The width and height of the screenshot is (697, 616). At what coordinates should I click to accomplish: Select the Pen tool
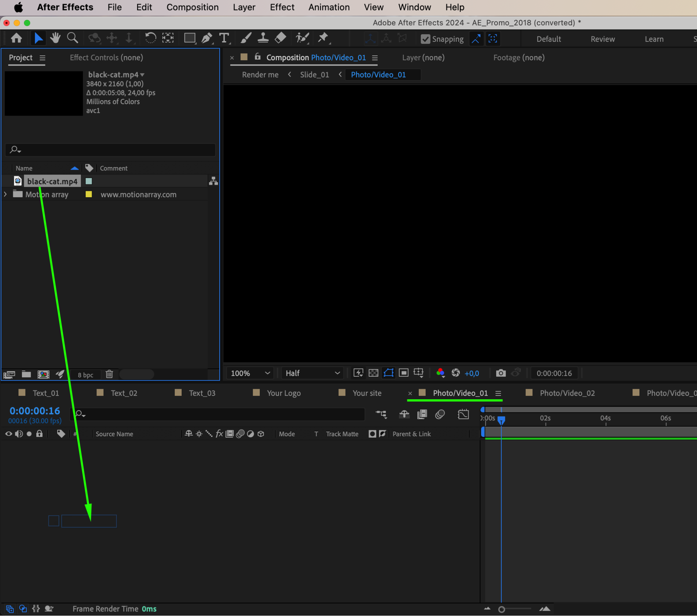(x=206, y=38)
